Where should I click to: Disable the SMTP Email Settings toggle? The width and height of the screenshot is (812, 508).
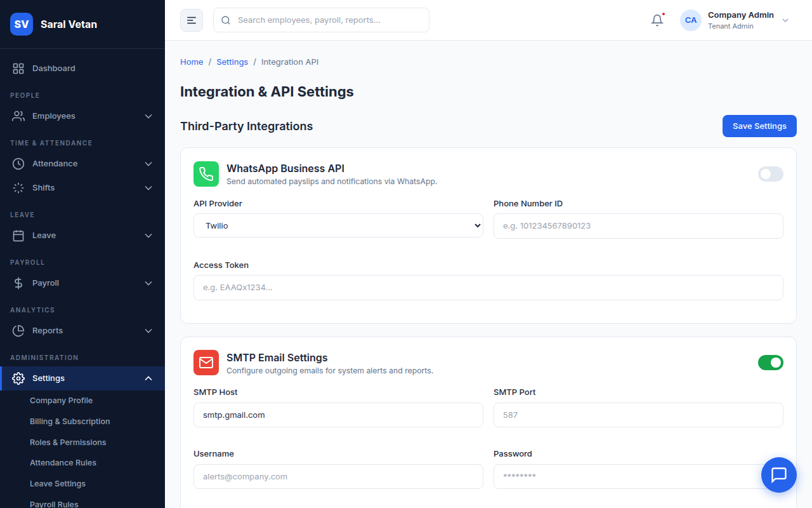(771, 363)
